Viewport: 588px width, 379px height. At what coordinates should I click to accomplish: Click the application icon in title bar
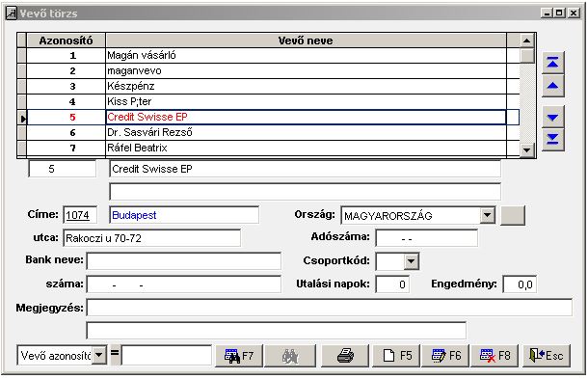tap(12, 14)
